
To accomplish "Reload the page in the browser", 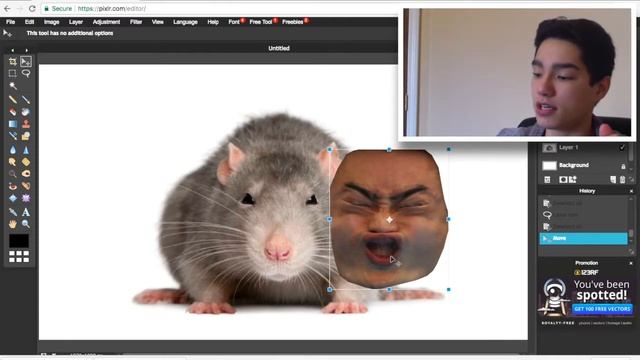I will tap(32, 9).
